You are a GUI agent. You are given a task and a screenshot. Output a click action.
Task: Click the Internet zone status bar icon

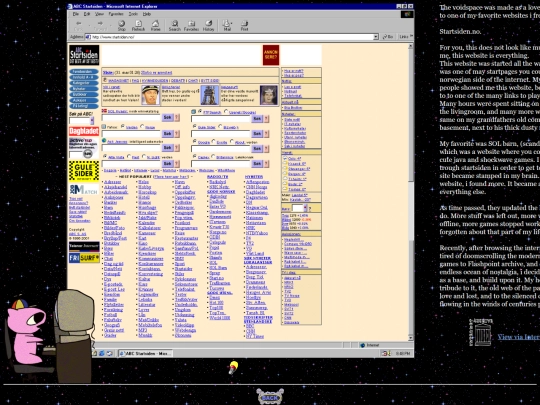(363, 345)
